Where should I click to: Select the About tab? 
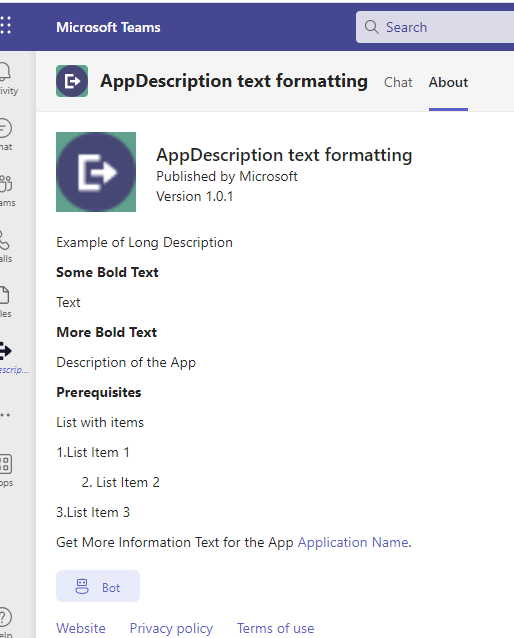point(448,82)
